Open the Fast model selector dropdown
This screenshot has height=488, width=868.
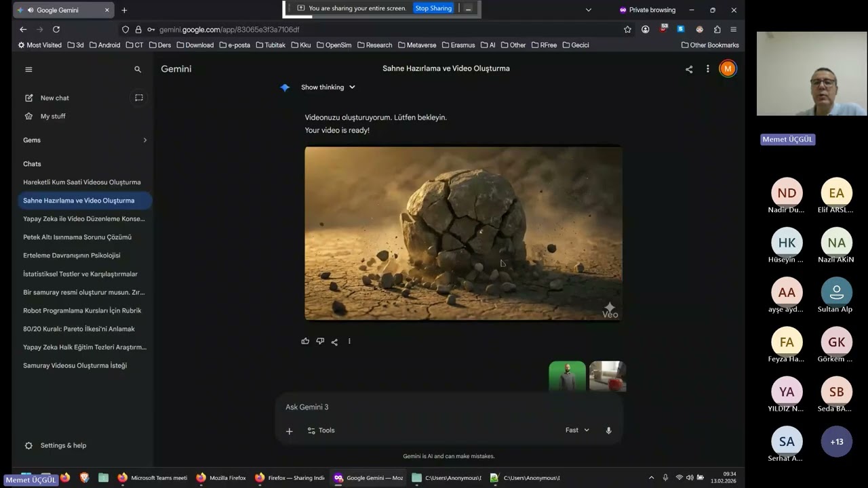click(x=577, y=430)
